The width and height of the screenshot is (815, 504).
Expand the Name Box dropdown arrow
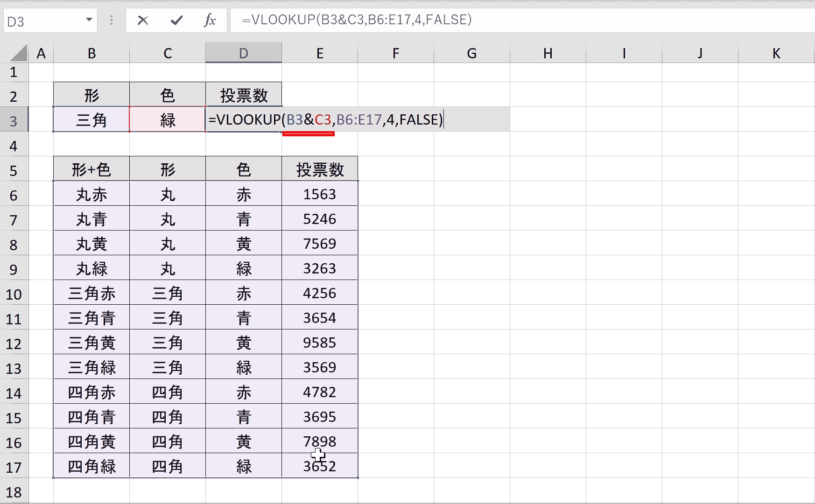[x=89, y=20]
